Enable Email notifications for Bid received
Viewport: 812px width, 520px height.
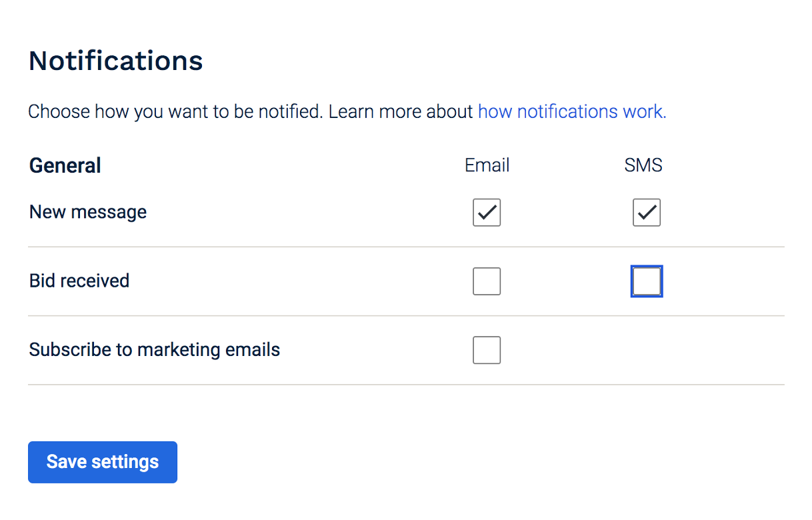click(x=487, y=281)
